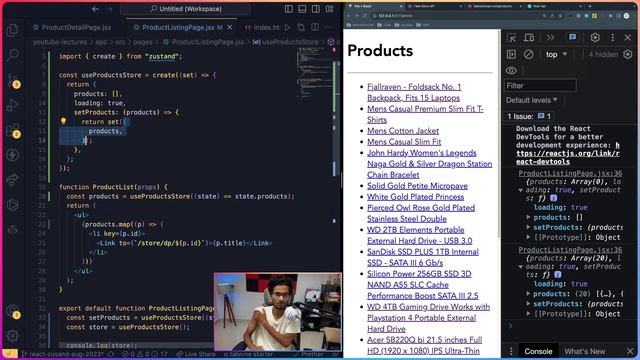
Task: Run the file with editor play icon
Action: (x=287, y=27)
